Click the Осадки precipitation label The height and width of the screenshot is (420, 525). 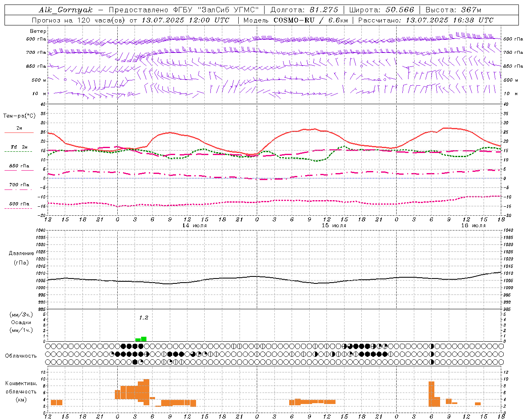click(x=21, y=322)
